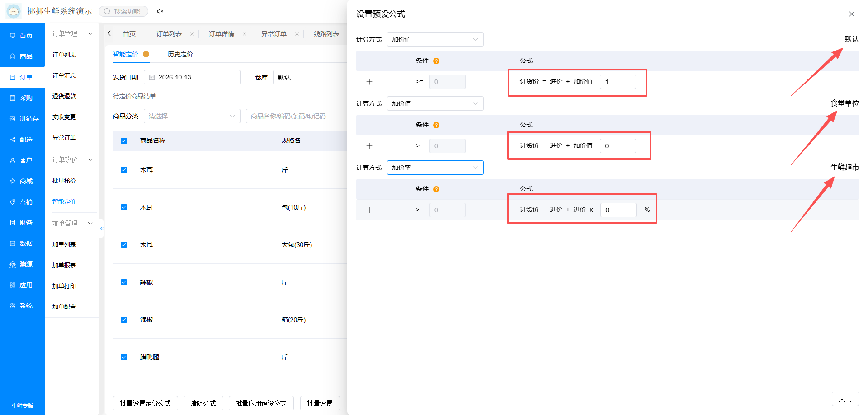Open the 首页 home sidebar icon
This screenshot has width=868, height=415.
(13, 36)
